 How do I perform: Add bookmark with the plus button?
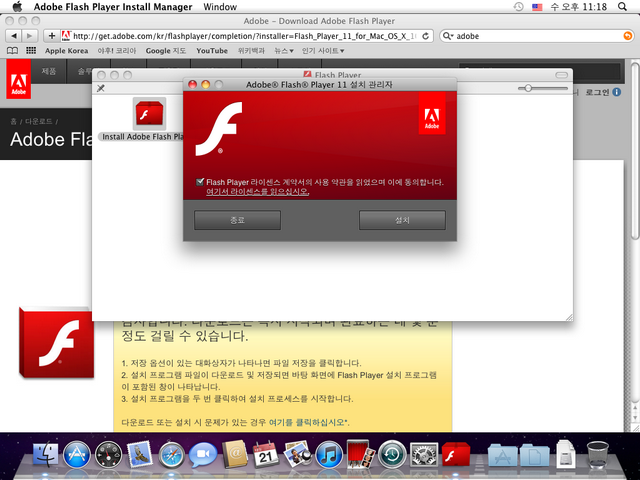click(51, 36)
